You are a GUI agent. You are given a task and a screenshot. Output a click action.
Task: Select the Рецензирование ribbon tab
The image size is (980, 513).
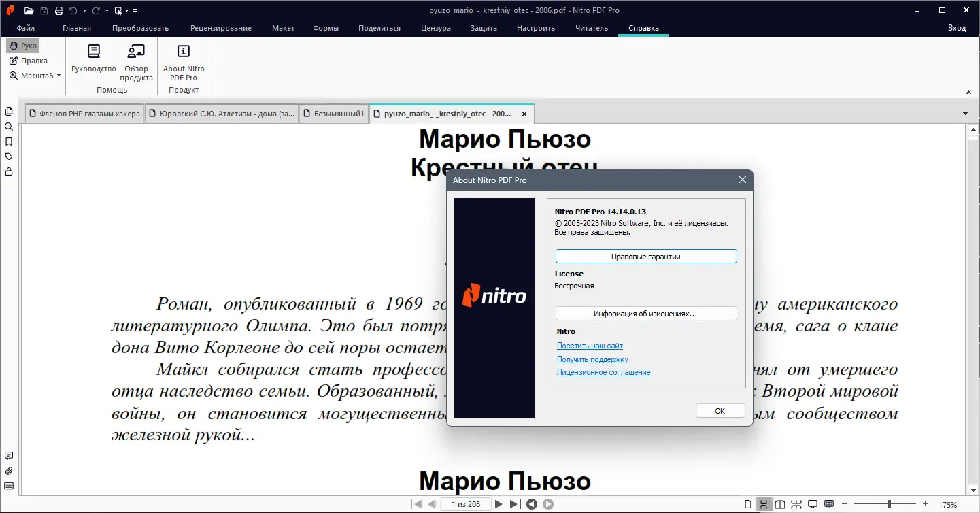pos(221,28)
